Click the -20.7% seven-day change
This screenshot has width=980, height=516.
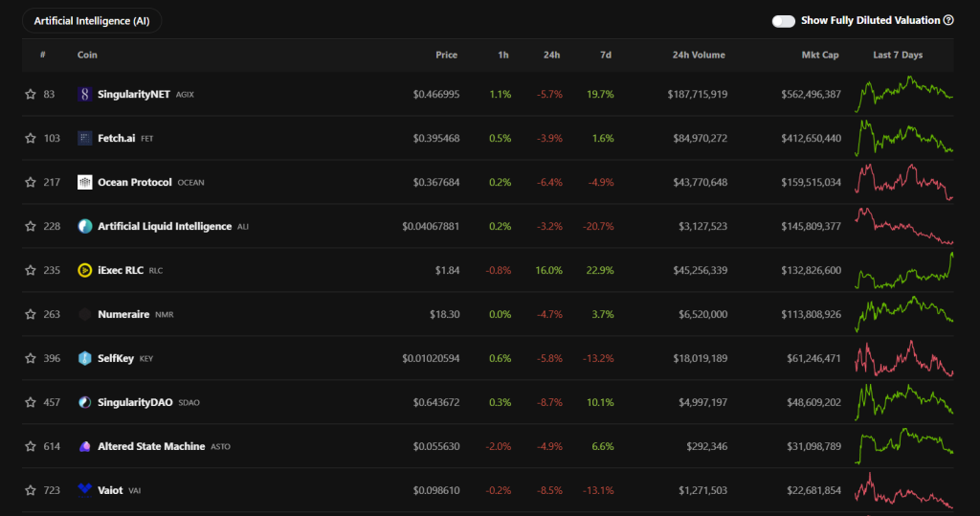[x=598, y=227]
